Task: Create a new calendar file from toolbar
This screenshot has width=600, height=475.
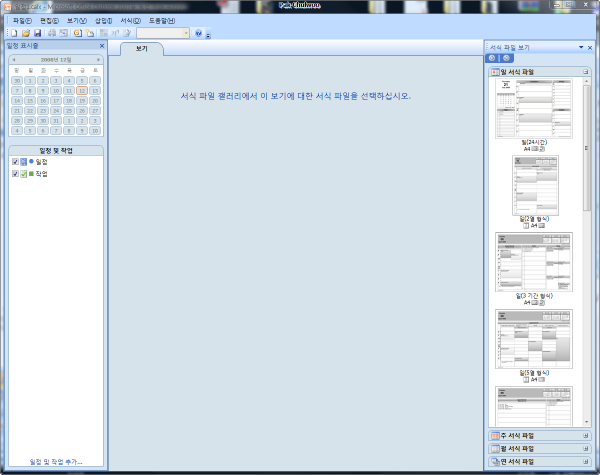Action: [x=14, y=33]
